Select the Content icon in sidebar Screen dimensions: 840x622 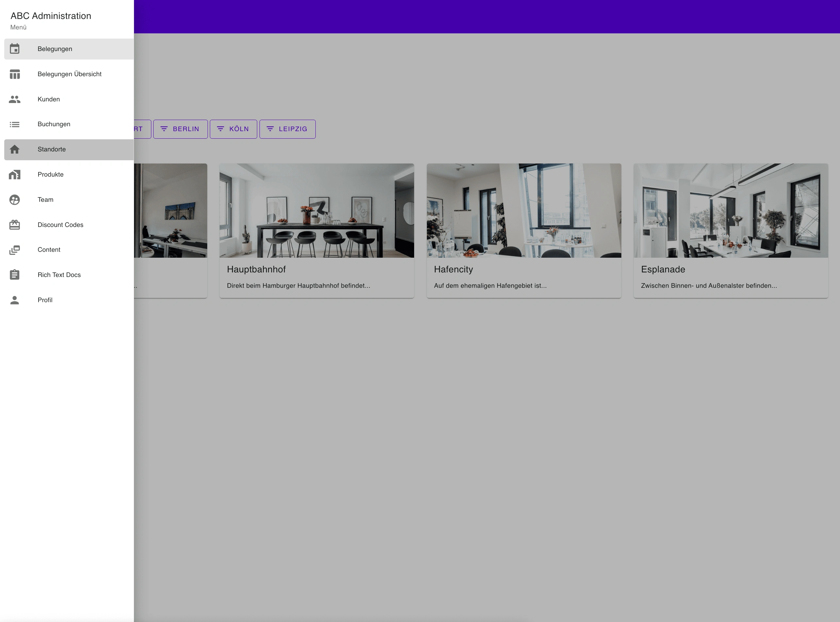pyautogui.click(x=14, y=250)
